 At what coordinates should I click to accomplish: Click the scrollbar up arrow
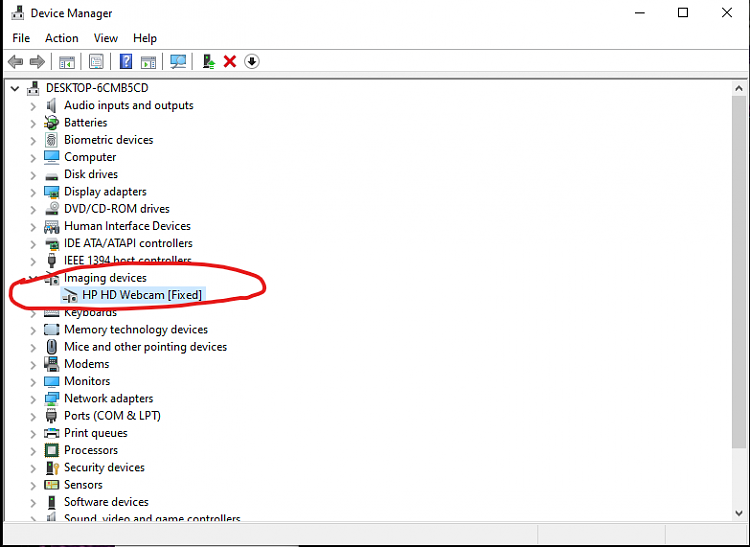pyautogui.click(x=739, y=88)
